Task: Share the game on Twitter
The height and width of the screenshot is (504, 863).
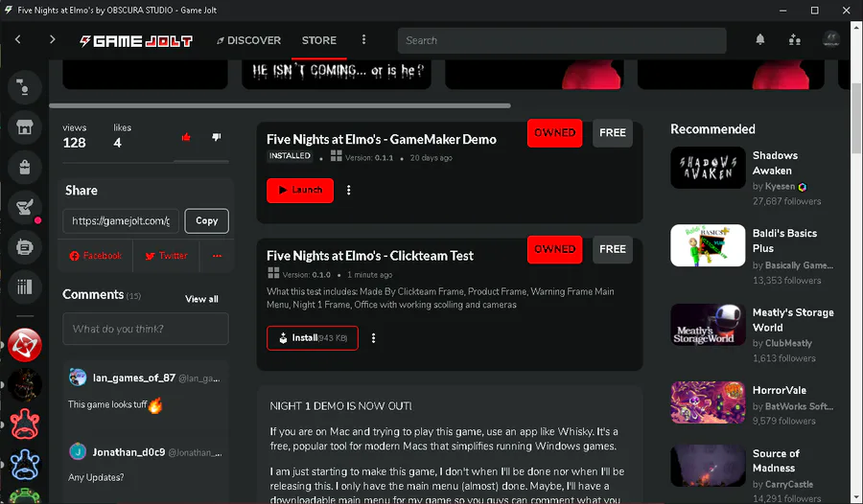Action: [x=166, y=256]
